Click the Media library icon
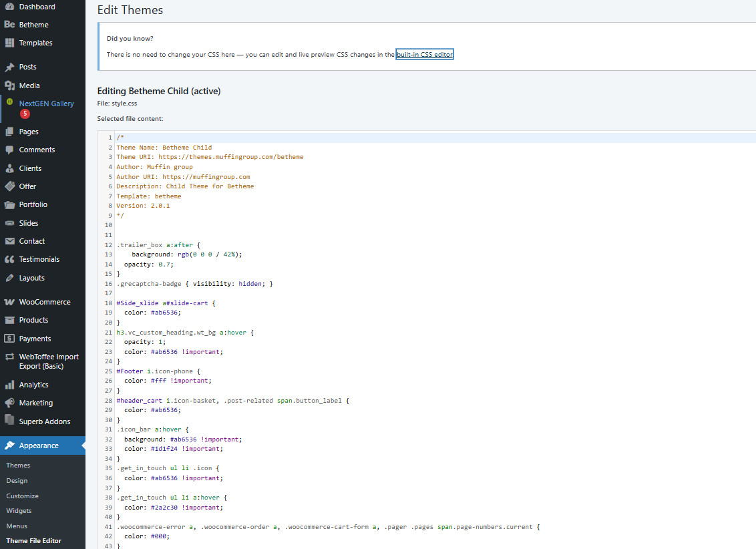The width and height of the screenshot is (756, 549). (9, 85)
